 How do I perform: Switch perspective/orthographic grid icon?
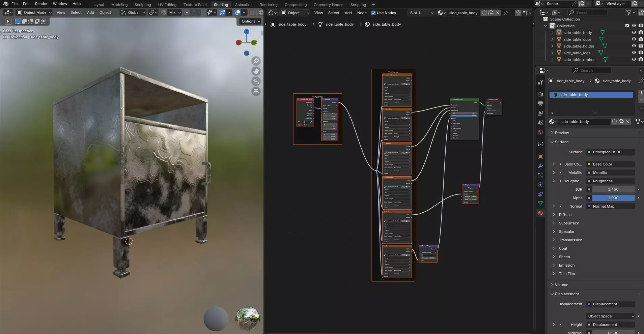tap(256, 91)
